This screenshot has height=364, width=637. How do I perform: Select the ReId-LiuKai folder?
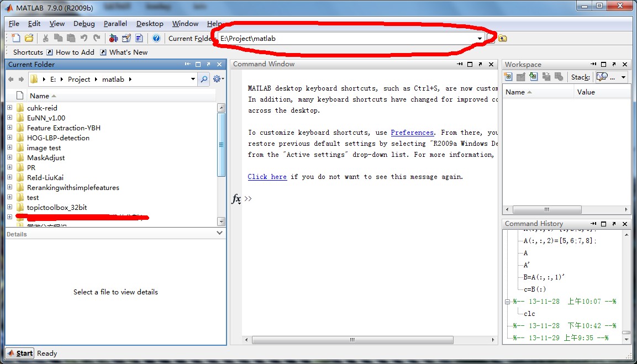(x=45, y=177)
